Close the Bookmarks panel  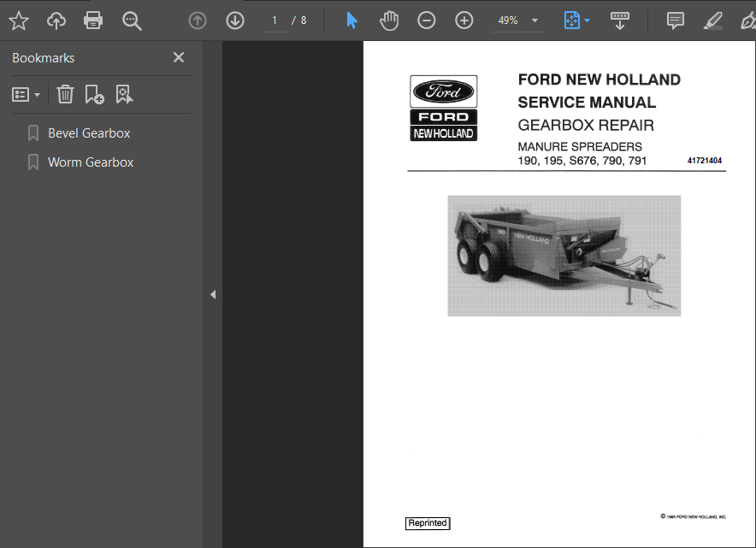(179, 57)
